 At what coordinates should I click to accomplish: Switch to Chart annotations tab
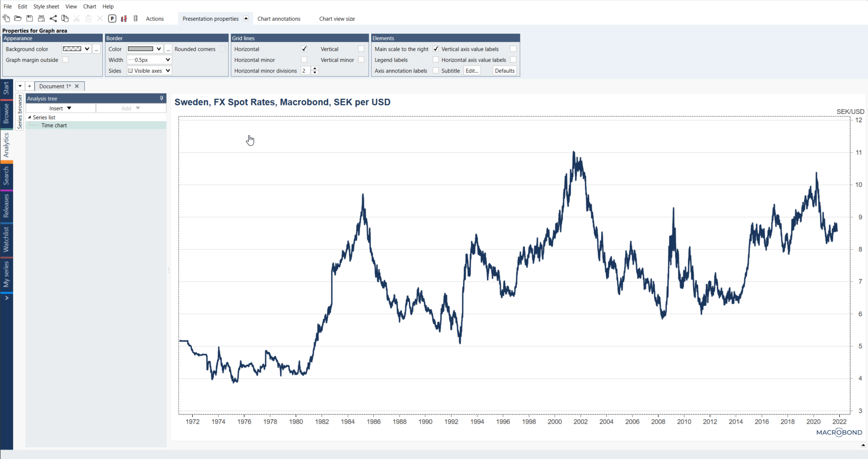tap(278, 19)
